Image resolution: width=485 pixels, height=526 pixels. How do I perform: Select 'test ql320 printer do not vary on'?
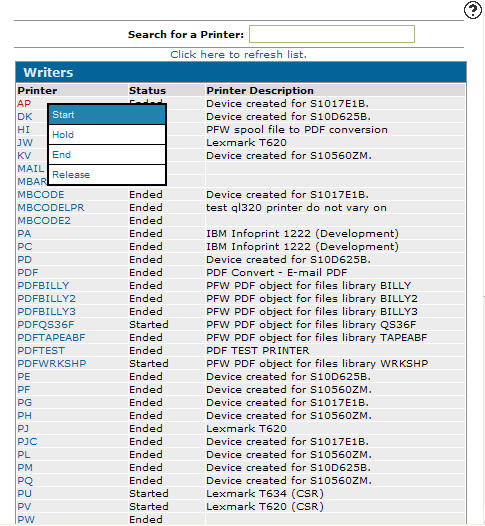pos(296,208)
